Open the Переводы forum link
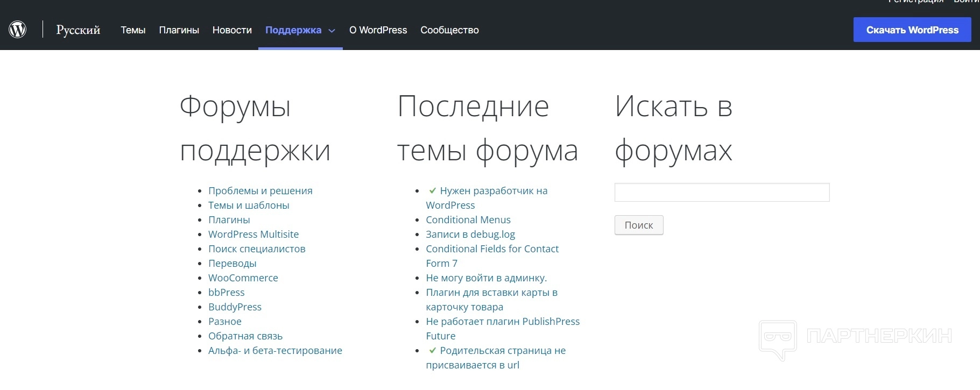The width and height of the screenshot is (980, 390). (x=232, y=263)
